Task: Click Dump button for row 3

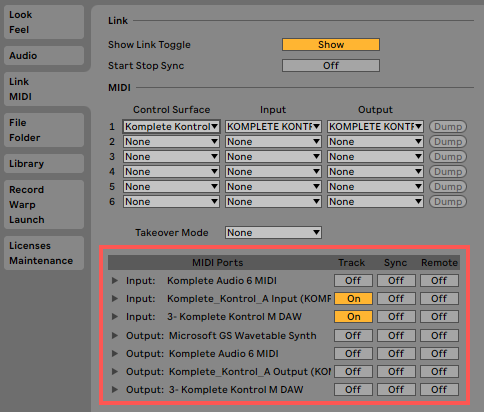Action: point(448,157)
